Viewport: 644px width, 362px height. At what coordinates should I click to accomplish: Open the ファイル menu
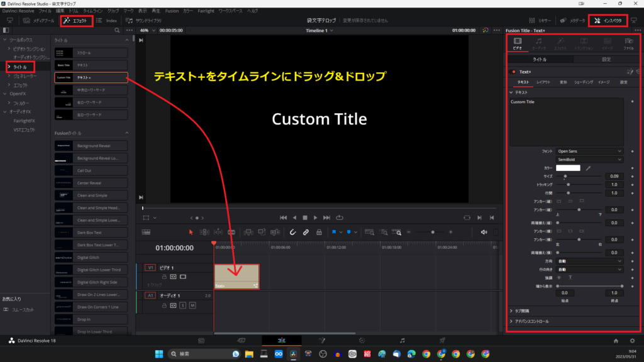45,11
